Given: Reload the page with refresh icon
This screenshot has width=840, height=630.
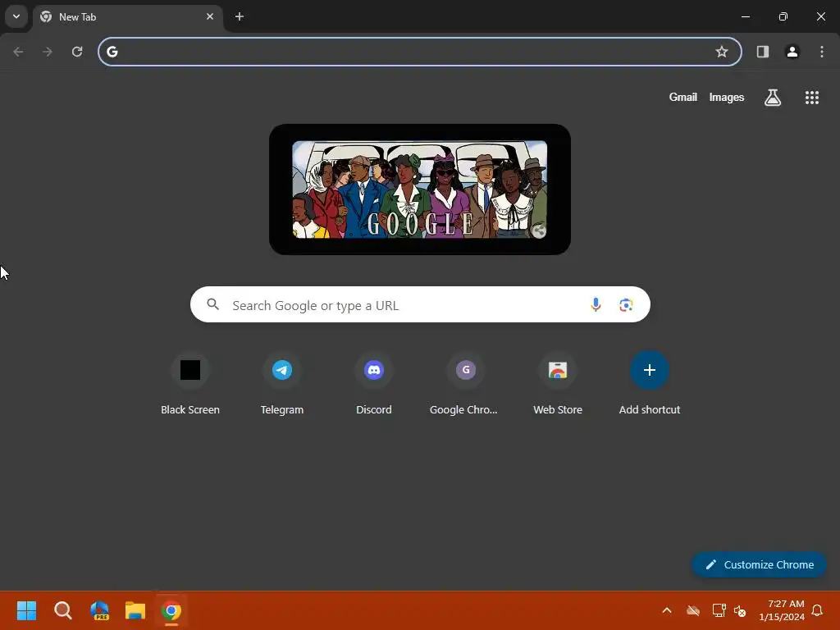Looking at the screenshot, I should (77, 52).
